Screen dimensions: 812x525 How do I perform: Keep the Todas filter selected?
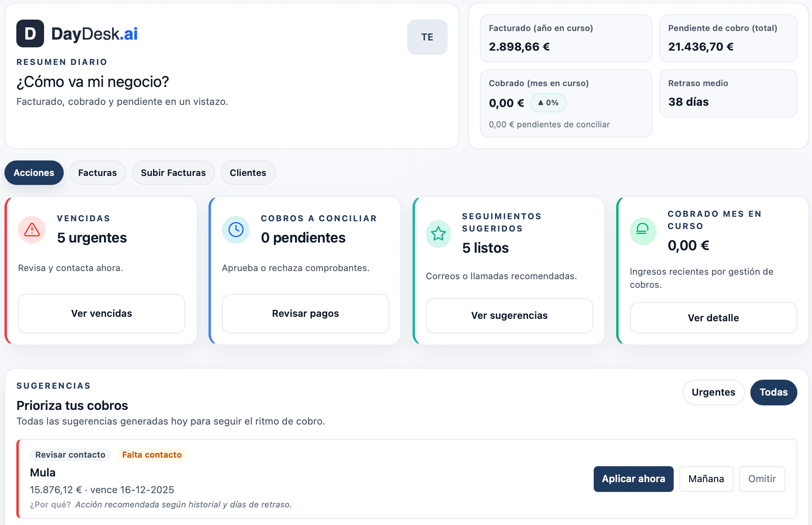point(774,392)
